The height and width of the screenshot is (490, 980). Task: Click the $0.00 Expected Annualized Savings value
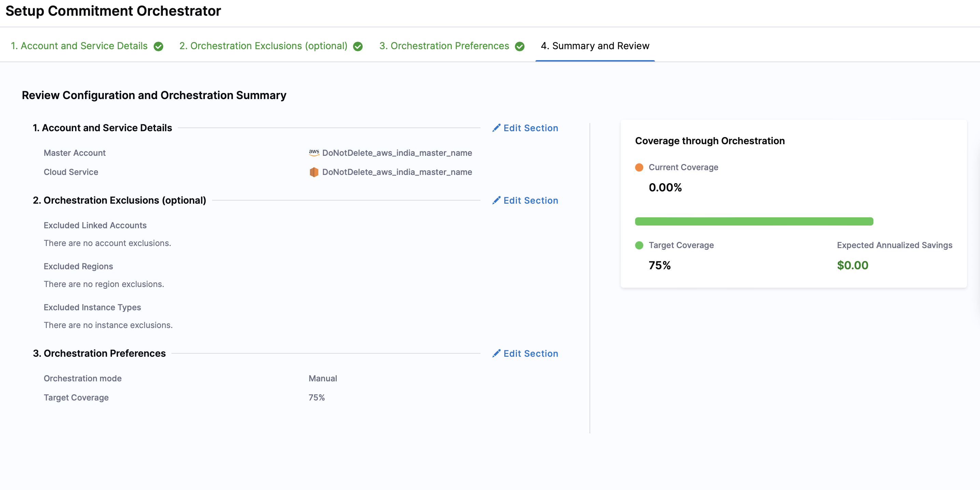point(853,266)
